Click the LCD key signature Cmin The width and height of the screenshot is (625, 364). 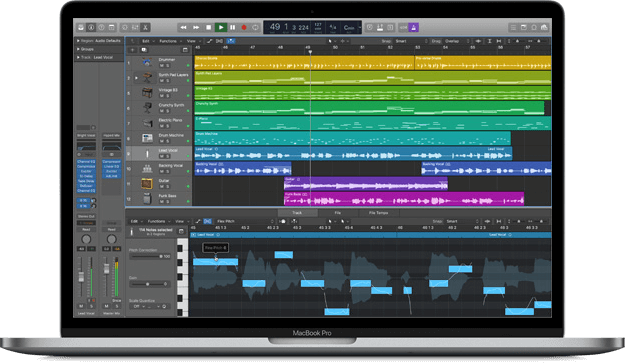click(x=350, y=28)
